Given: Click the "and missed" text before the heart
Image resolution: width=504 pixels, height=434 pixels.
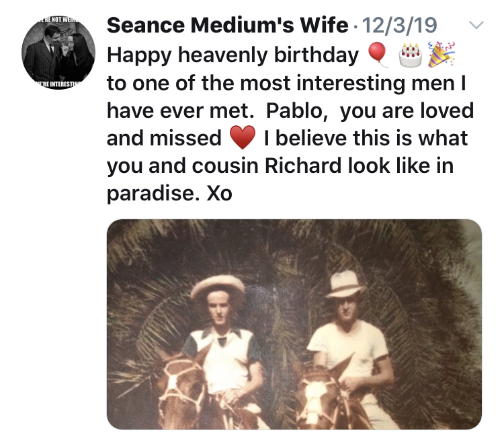Looking at the screenshot, I should click(164, 138).
